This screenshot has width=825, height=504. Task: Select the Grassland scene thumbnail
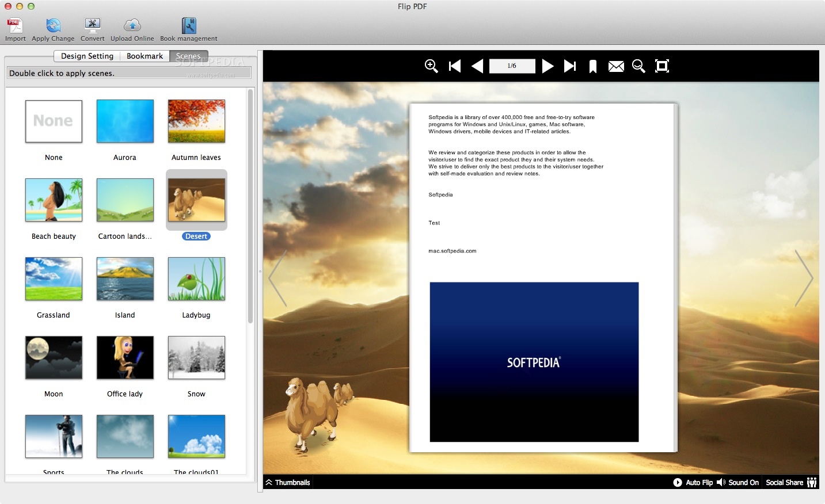[x=54, y=279]
